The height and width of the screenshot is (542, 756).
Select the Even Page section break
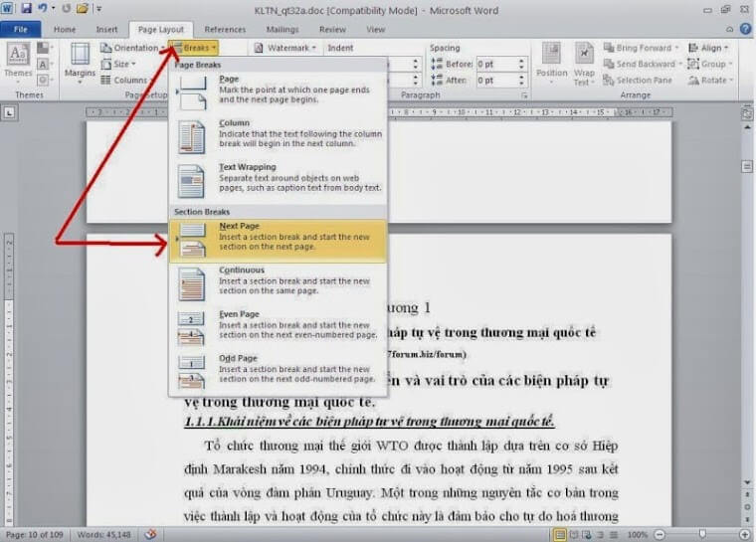tap(278, 324)
